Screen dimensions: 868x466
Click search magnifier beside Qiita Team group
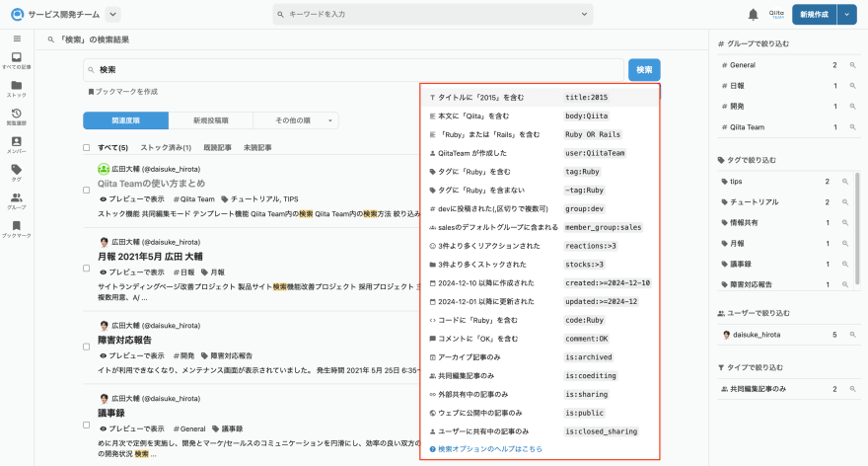pyautogui.click(x=853, y=127)
